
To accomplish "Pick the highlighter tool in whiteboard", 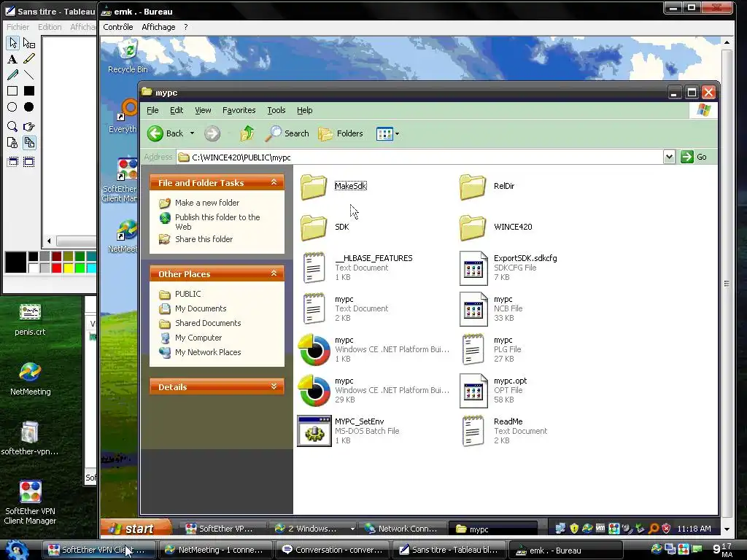I will click(x=29, y=59).
